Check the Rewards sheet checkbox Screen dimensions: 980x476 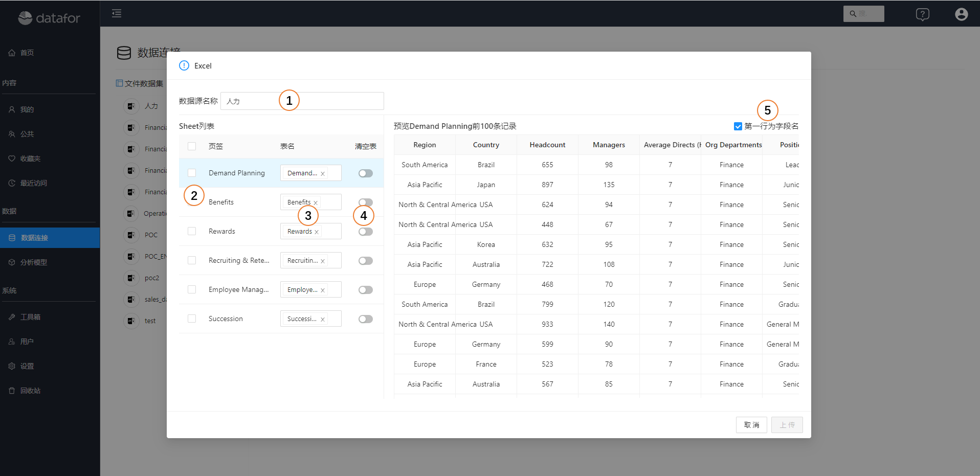(x=192, y=231)
